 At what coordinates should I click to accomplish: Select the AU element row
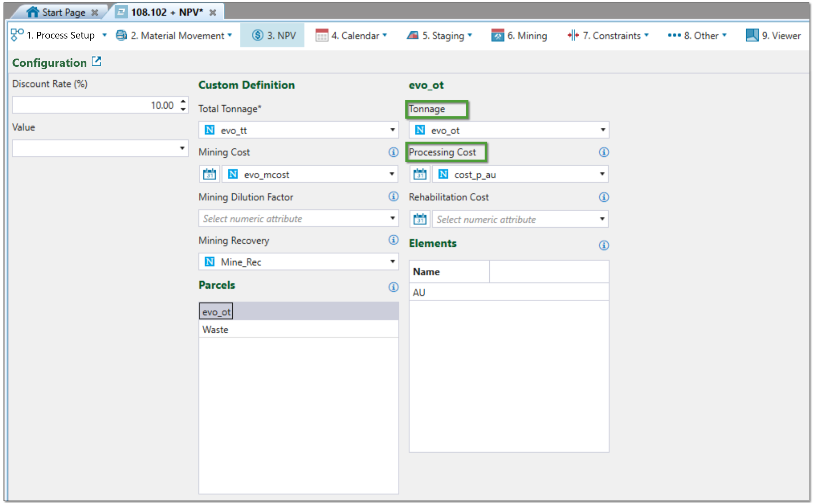pyautogui.click(x=419, y=292)
